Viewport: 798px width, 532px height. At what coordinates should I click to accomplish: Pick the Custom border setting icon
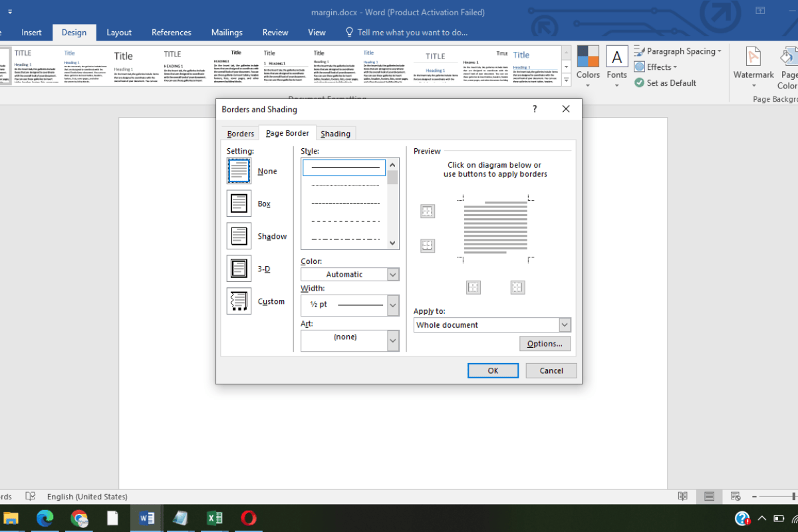coord(239,301)
